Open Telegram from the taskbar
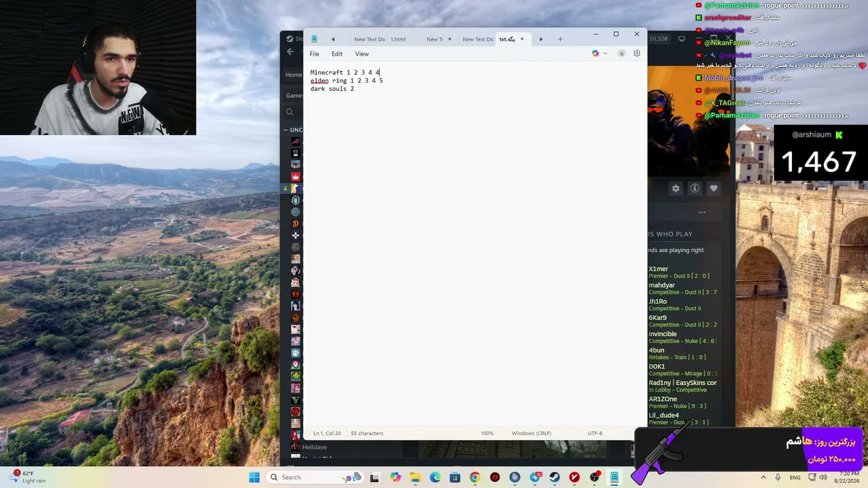This screenshot has height=488, width=868. click(535, 477)
